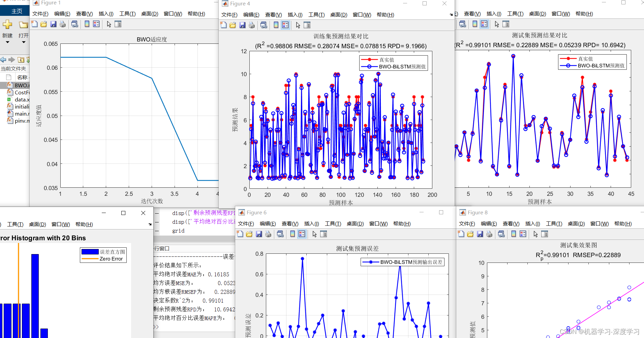The height and width of the screenshot is (338, 644).
Task: Toggle Insert Legend in Figure 6 toolbar
Action: 302,234
